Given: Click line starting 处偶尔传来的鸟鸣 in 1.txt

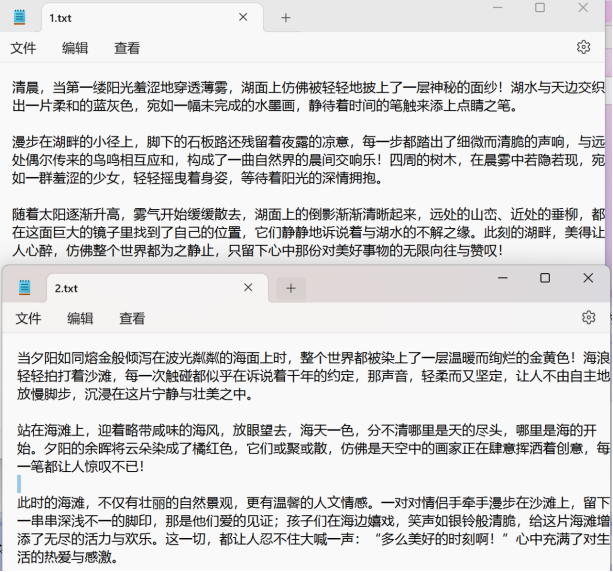Looking at the screenshot, I should [308, 160].
